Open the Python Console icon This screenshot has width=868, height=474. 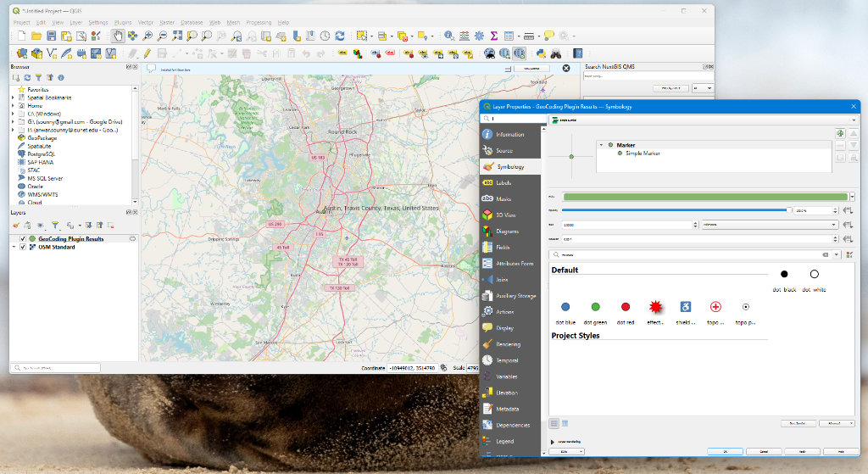click(x=542, y=53)
